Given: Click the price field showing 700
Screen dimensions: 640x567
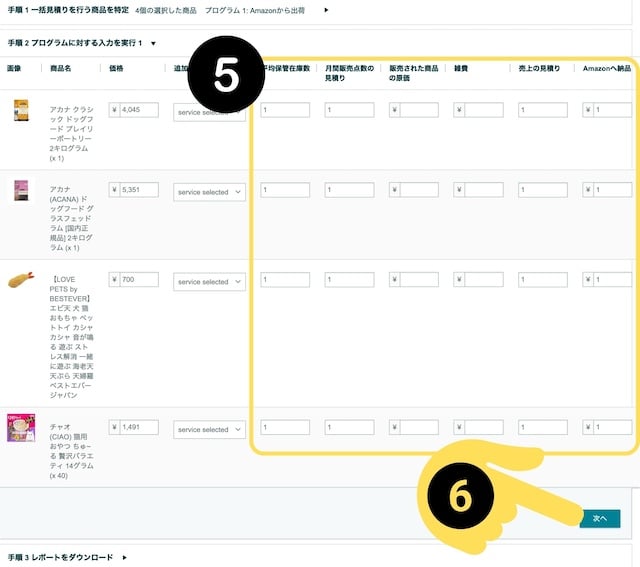Looking at the screenshot, I should click(138, 280).
